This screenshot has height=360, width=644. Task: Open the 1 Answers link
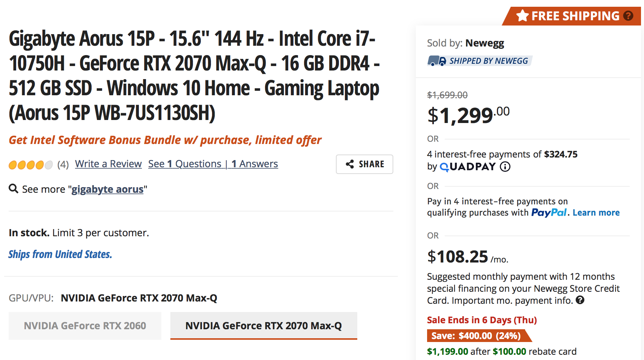pos(255,164)
